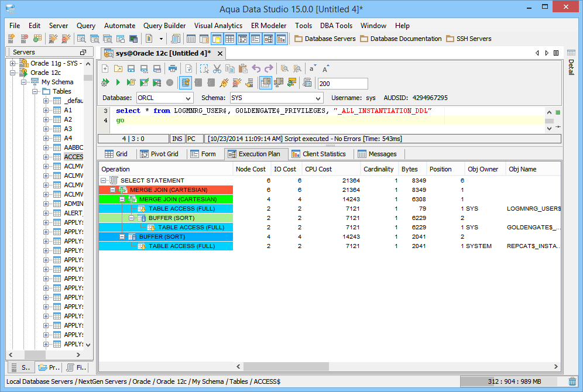Click the New Script plus-page icon

pos(105,68)
